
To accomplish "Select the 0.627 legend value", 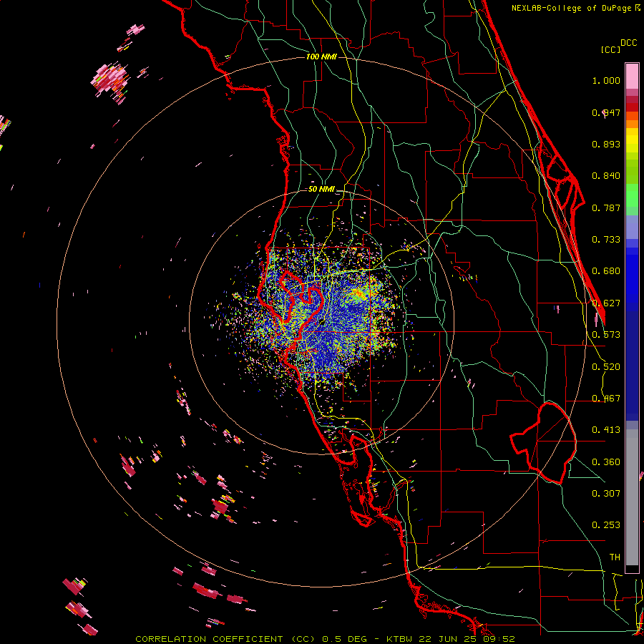I will click(606, 303).
